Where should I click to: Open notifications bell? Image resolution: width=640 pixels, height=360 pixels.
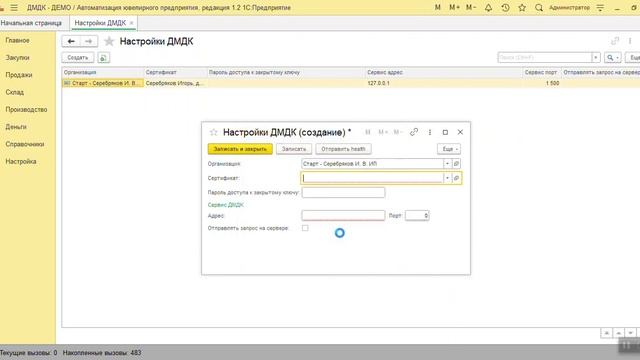[488, 7]
